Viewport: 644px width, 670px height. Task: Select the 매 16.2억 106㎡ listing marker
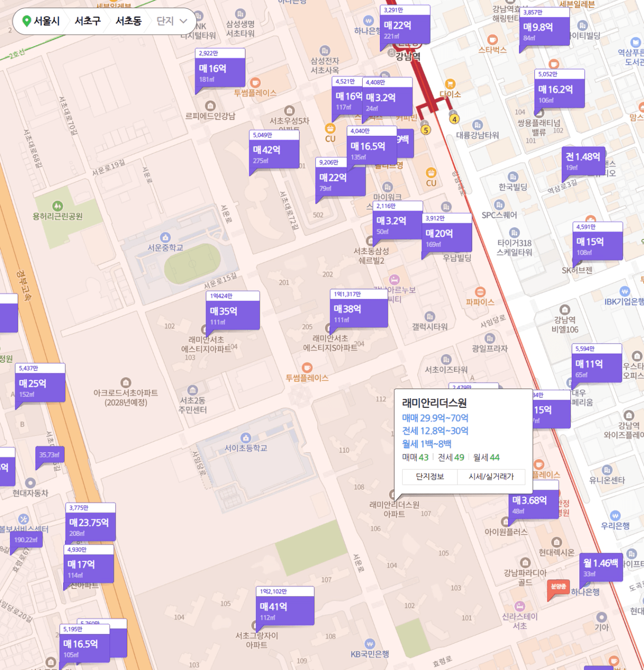[x=559, y=89]
